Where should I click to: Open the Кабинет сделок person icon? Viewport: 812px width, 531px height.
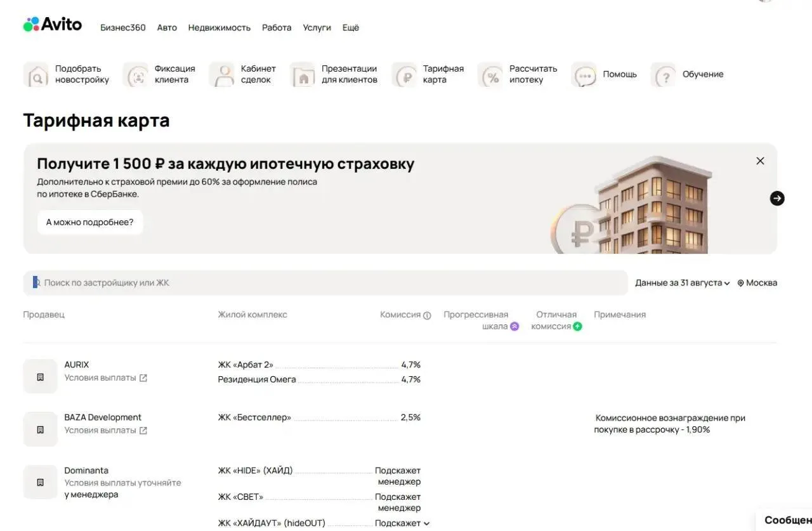point(222,74)
